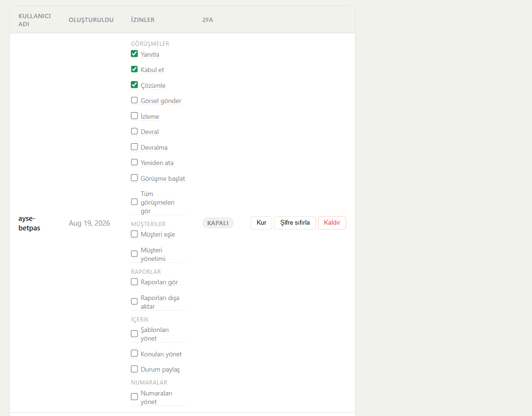The height and width of the screenshot is (416, 532).
Task: Tick the İzleme checkbox
Action: click(x=134, y=116)
